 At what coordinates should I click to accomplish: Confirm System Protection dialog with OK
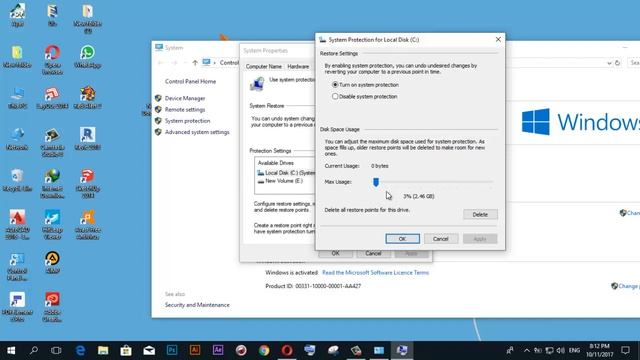402,239
